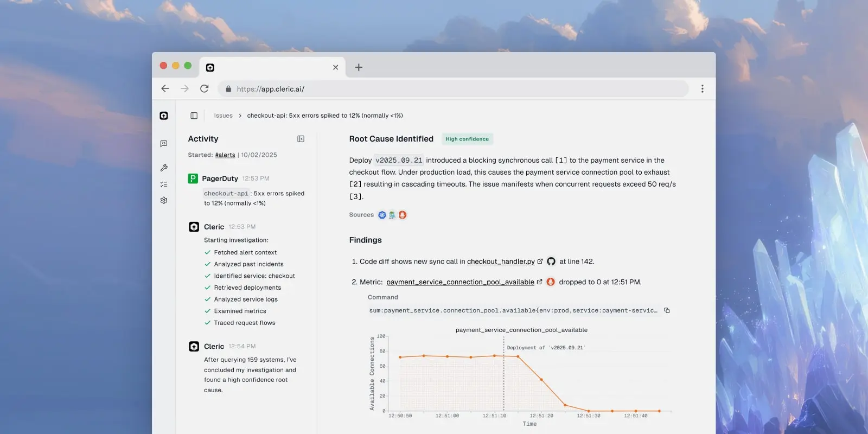The height and width of the screenshot is (434, 868).
Task: Open external link icon after payment_service_connection_pool_available
Action: pos(539,282)
